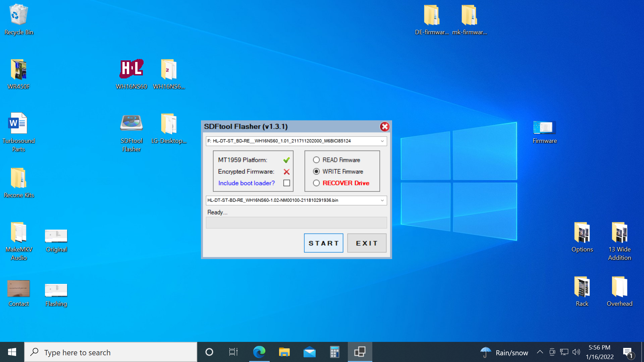Open the clock showing 5:56 PM
This screenshot has height=362, width=644.
(x=599, y=352)
